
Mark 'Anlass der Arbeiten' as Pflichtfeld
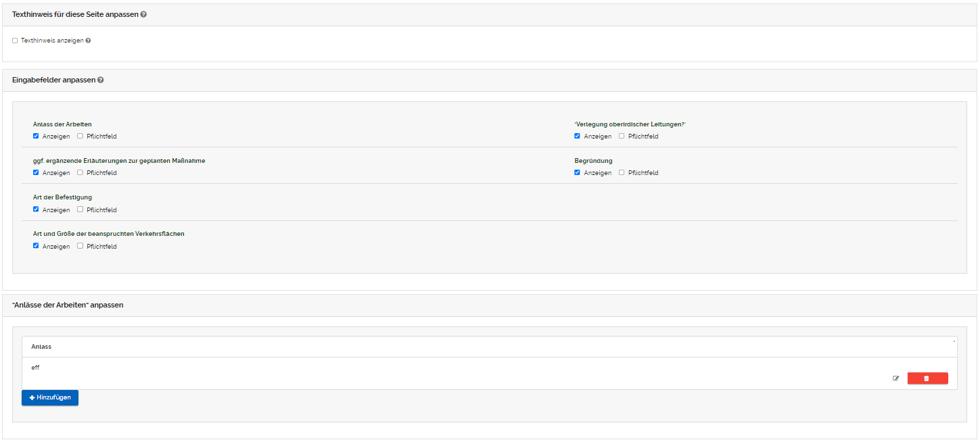pyautogui.click(x=80, y=136)
